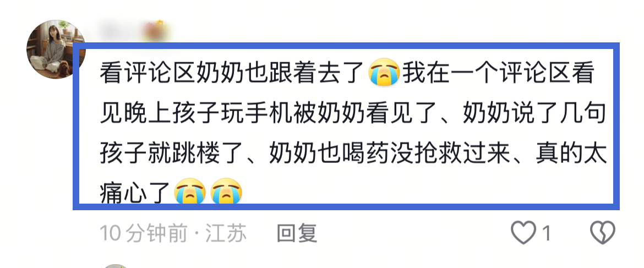Click the text 看评论区奶奶也跟着去了
This screenshot has width=644, height=268.
(233, 73)
